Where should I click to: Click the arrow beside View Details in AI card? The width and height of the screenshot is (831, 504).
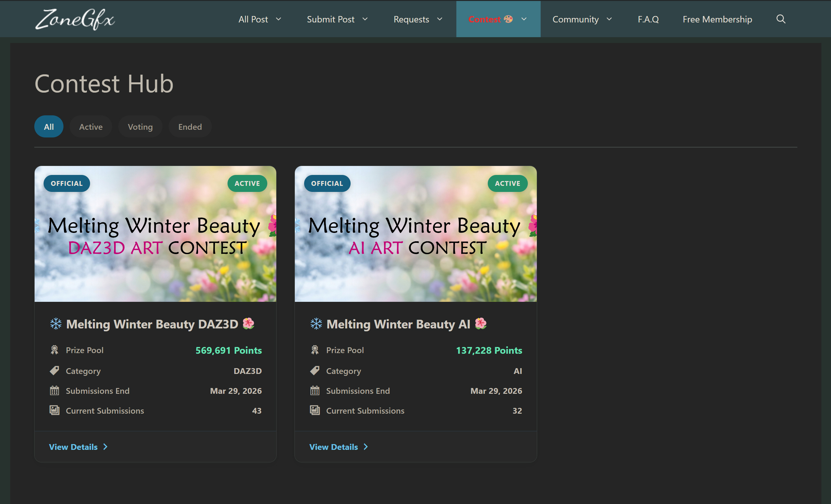pyautogui.click(x=366, y=447)
